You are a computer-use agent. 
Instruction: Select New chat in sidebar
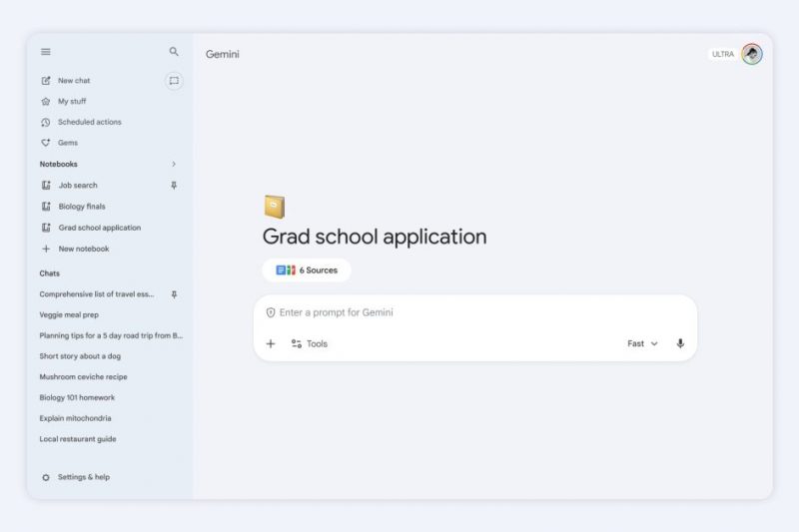[x=73, y=81]
